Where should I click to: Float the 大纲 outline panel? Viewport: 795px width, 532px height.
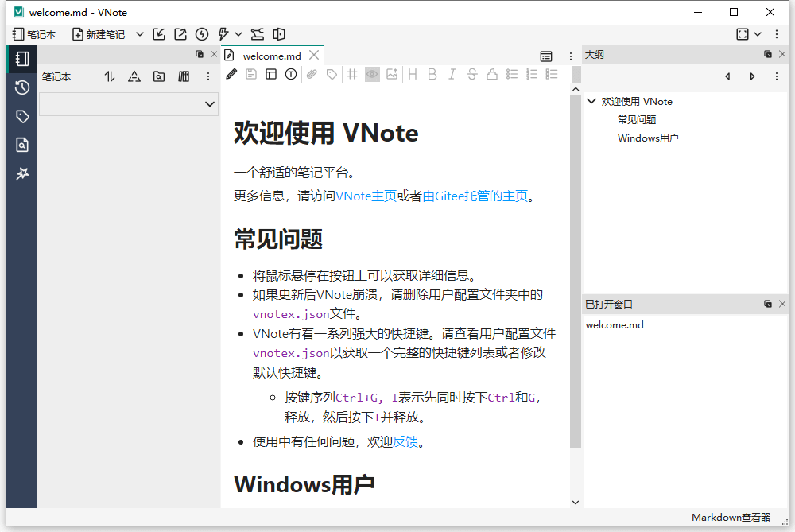tap(768, 54)
